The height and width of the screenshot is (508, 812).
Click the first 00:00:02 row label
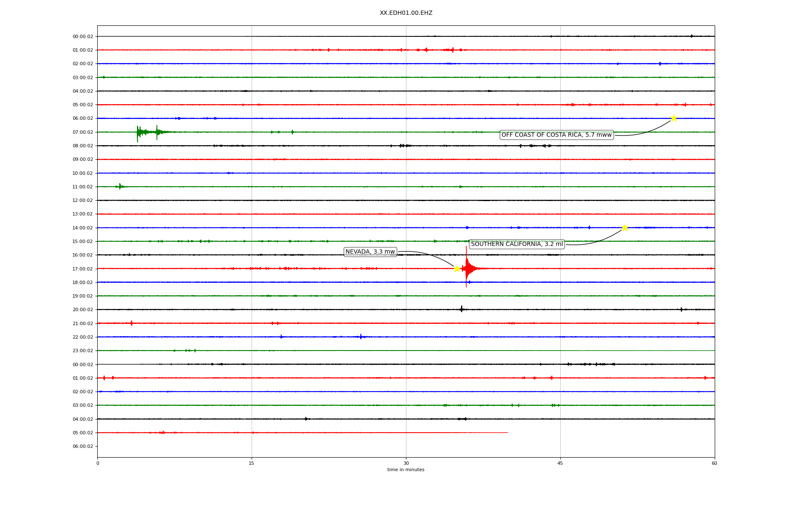(x=82, y=36)
